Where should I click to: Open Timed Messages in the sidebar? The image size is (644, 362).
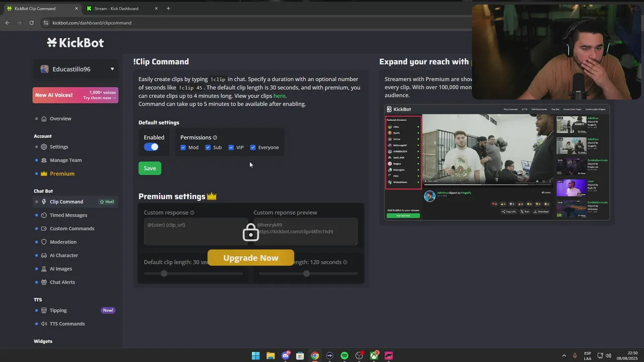[x=68, y=215]
